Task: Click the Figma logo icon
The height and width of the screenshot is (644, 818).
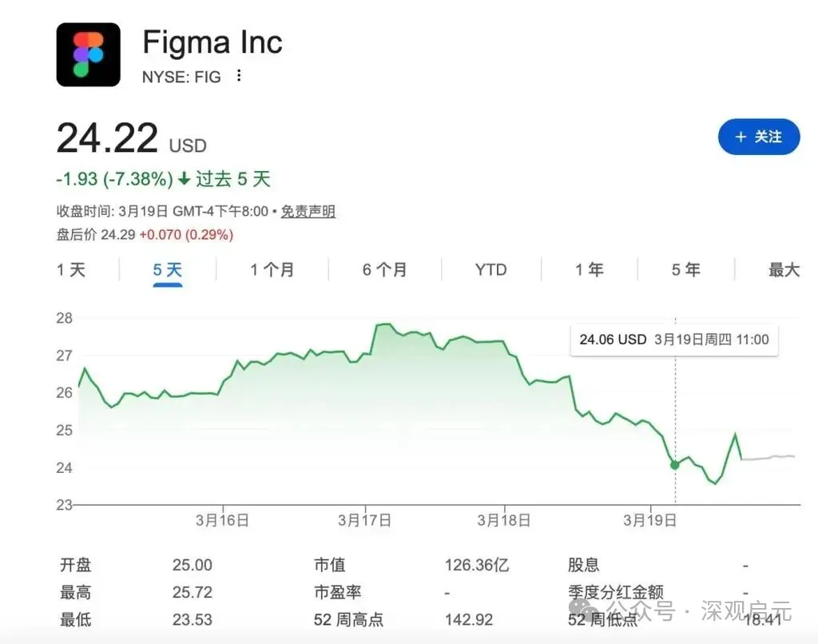Action: click(88, 54)
